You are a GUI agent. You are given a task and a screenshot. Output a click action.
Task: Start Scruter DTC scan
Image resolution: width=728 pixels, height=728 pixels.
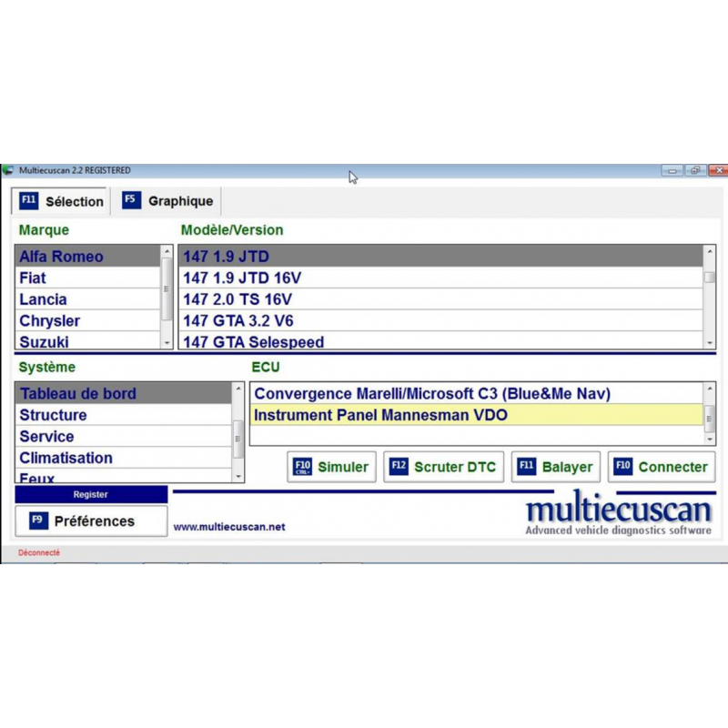pyautogui.click(x=443, y=467)
